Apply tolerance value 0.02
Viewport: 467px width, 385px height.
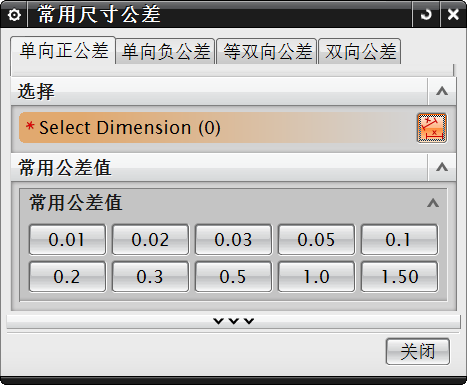pos(150,240)
